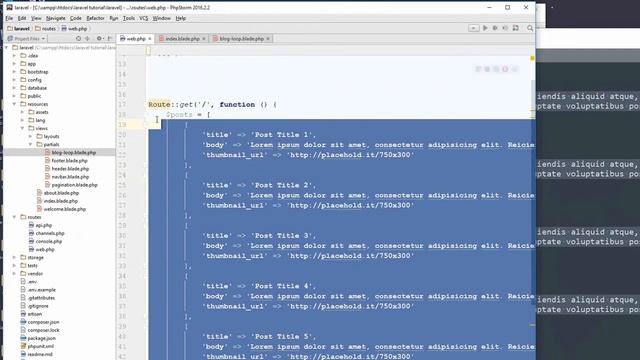Click the web.php breadcrumb in navigation bar
Viewport: 640px width, 360px height.
(74, 29)
